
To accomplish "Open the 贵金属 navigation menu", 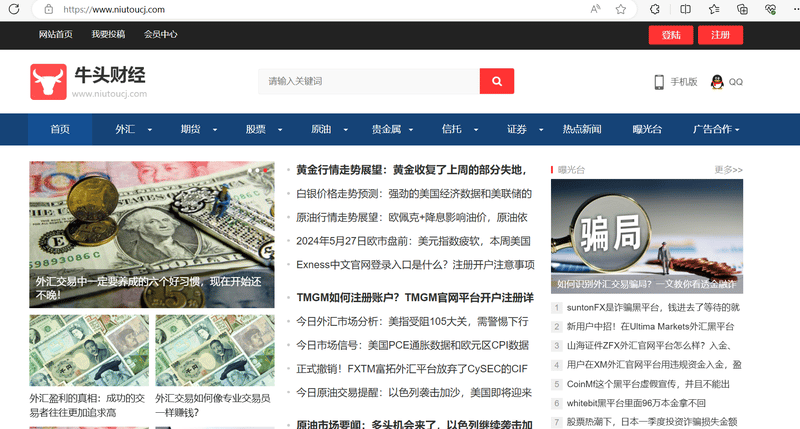I will [x=386, y=130].
